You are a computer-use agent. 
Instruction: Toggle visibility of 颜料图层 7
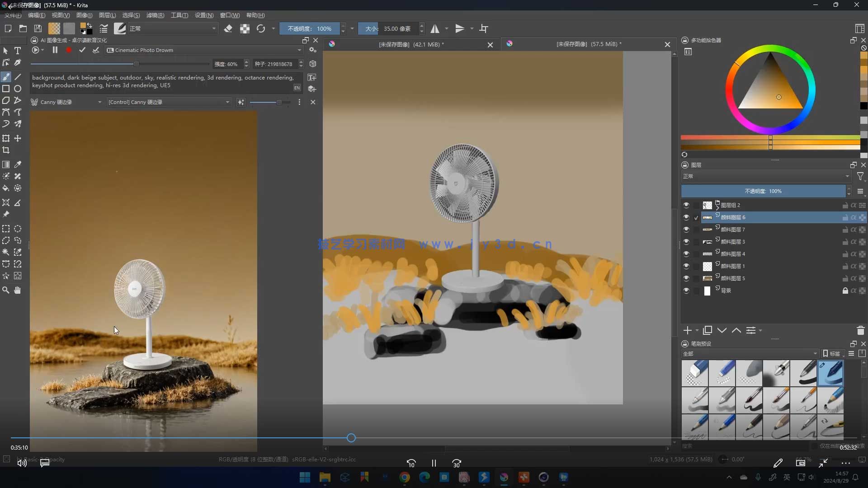686,230
